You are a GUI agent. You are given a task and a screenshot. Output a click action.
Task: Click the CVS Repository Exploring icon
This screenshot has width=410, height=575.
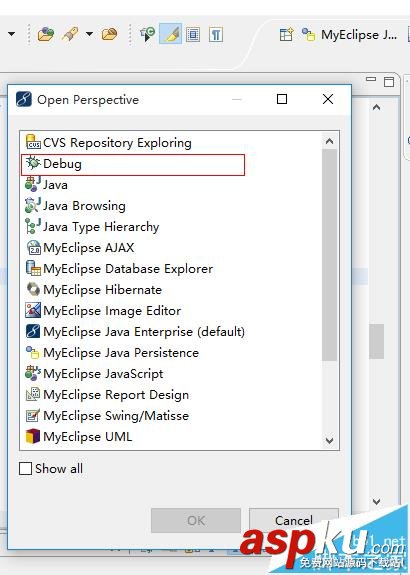coord(33,142)
